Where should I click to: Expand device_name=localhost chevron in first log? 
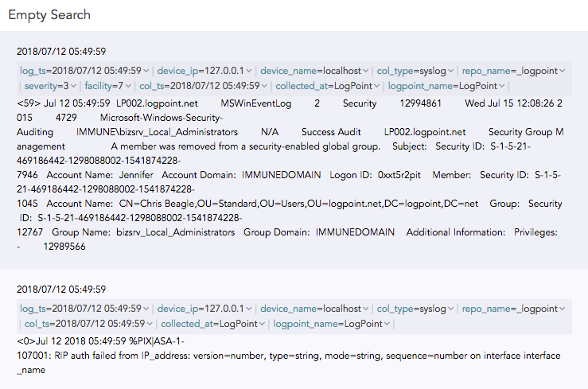(x=365, y=71)
